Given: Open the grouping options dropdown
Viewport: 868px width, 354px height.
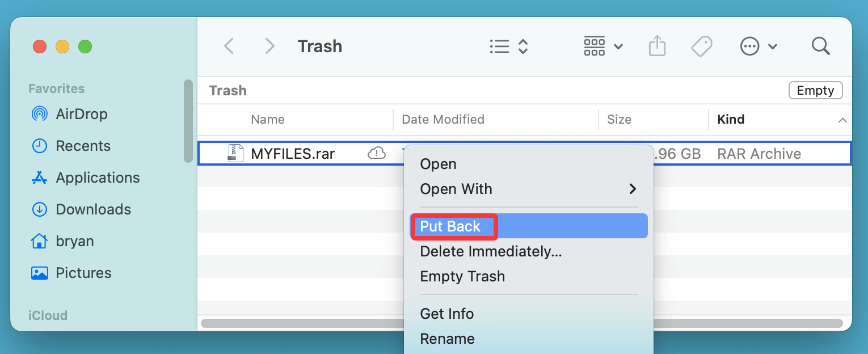Looking at the screenshot, I should click(603, 46).
